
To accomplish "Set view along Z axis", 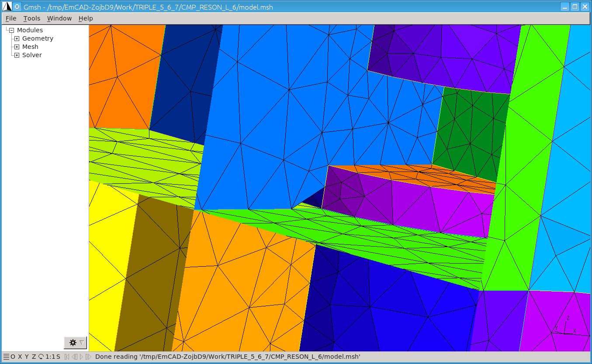I will pos(34,357).
